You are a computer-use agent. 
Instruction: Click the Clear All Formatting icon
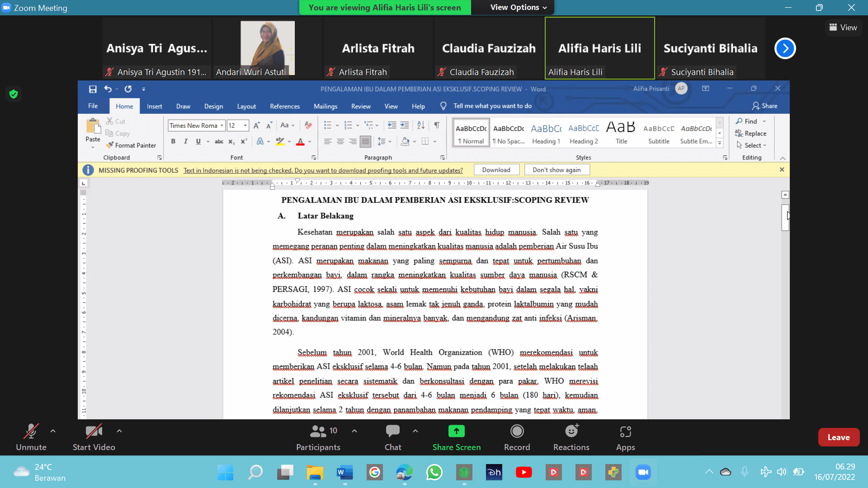click(x=308, y=125)
